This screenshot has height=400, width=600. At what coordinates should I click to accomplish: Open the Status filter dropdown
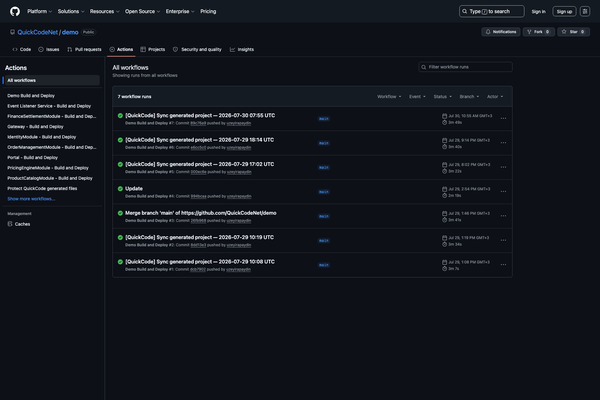tap(443, 97)
